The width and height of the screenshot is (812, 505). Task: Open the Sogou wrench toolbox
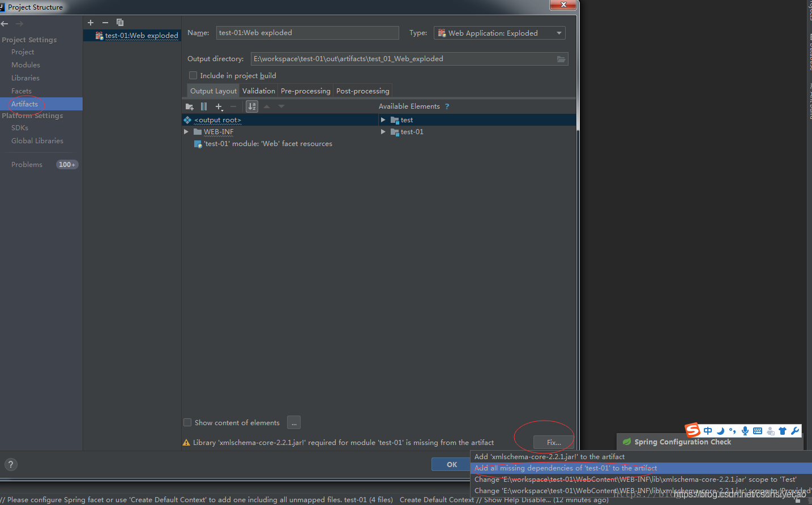795,431
